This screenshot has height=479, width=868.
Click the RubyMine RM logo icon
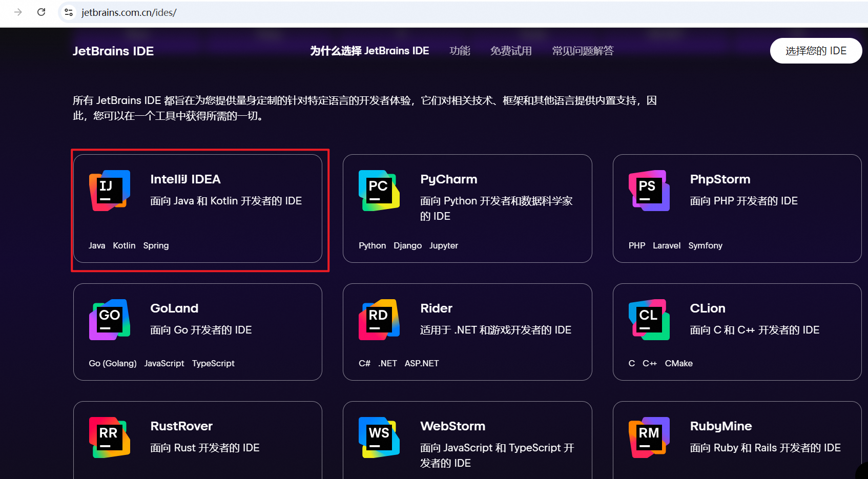pos(649,438)
